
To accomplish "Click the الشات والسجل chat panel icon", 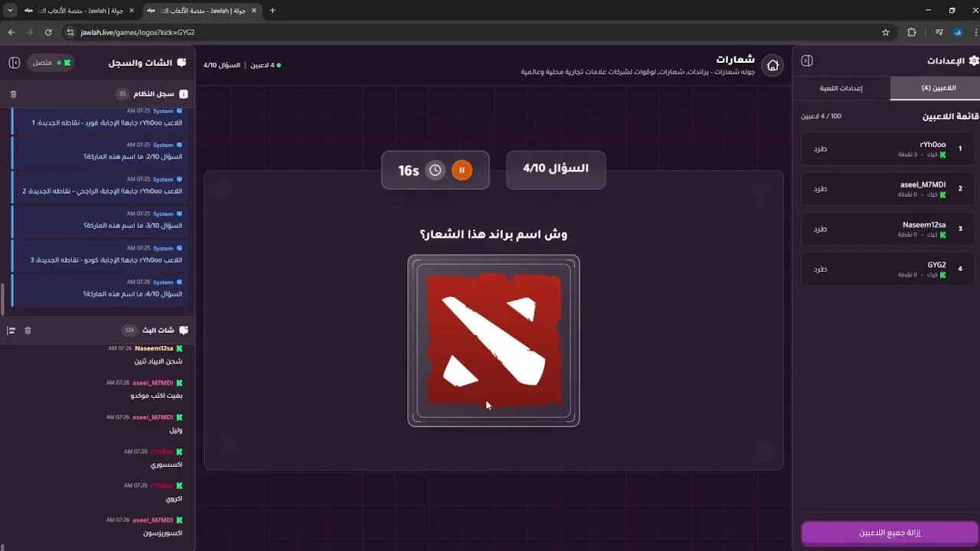I will click(181, 63).
